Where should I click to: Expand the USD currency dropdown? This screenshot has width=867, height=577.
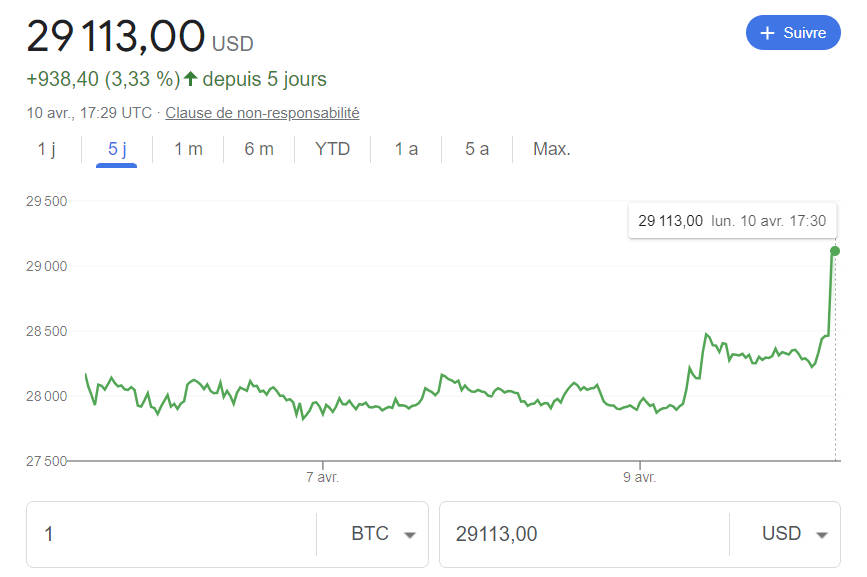tap(795, 534)
